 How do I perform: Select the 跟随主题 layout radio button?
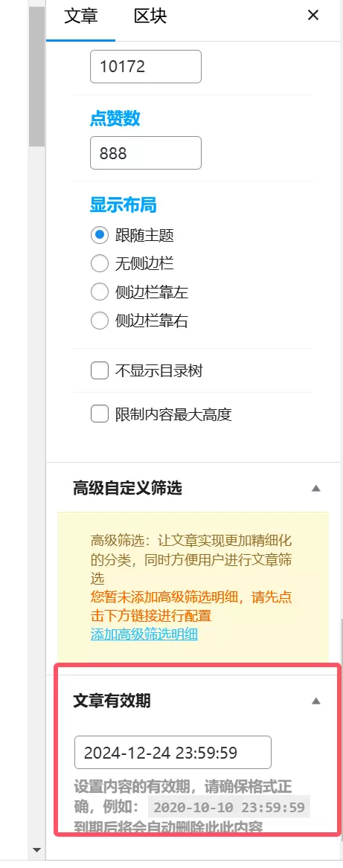point(99,236)
